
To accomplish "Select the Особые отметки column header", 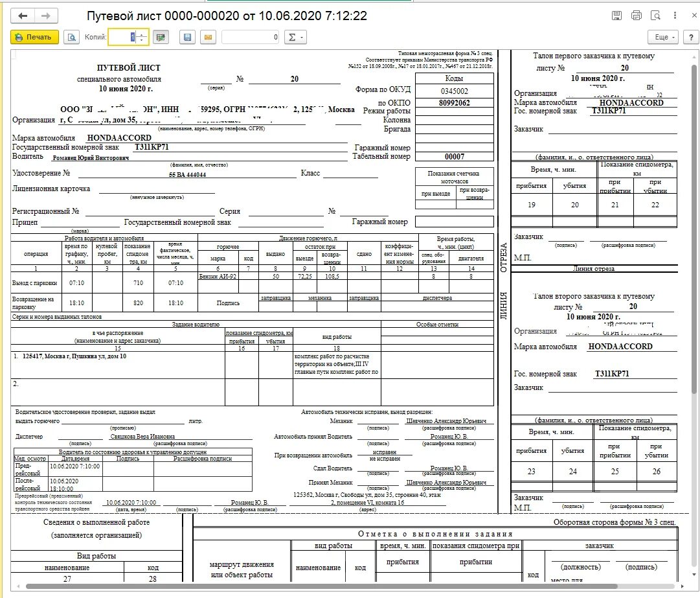I will coord(437,324).
